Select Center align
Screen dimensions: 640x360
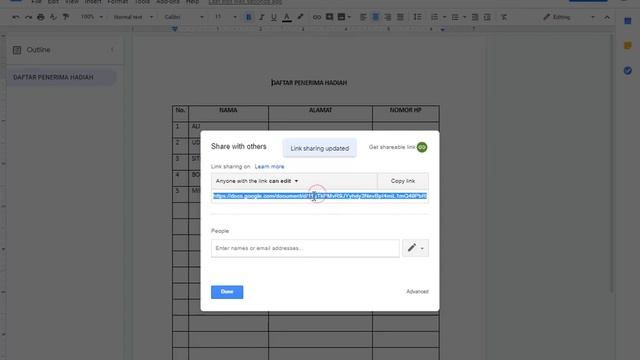[376, 17]
